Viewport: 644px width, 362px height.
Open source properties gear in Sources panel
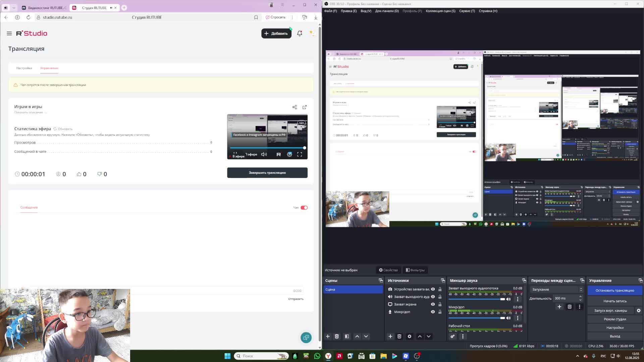click(410, 336)
